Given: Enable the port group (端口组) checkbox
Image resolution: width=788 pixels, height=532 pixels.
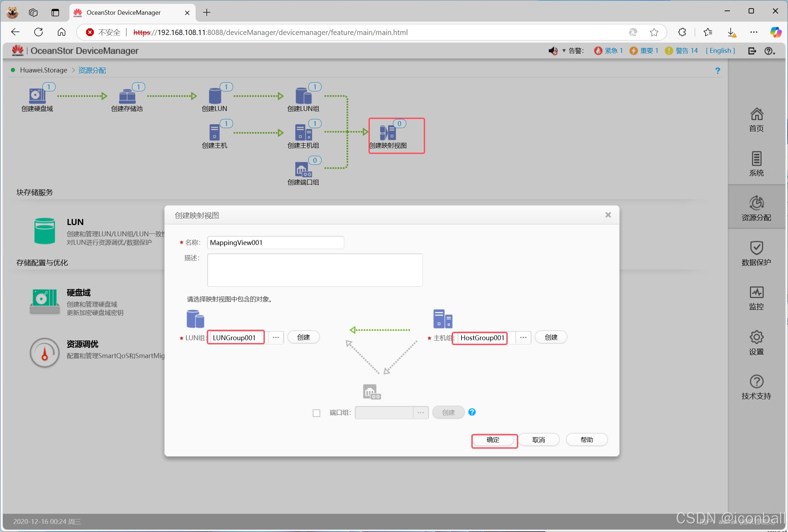Looking at the screenshot, I should click(316, 413).
